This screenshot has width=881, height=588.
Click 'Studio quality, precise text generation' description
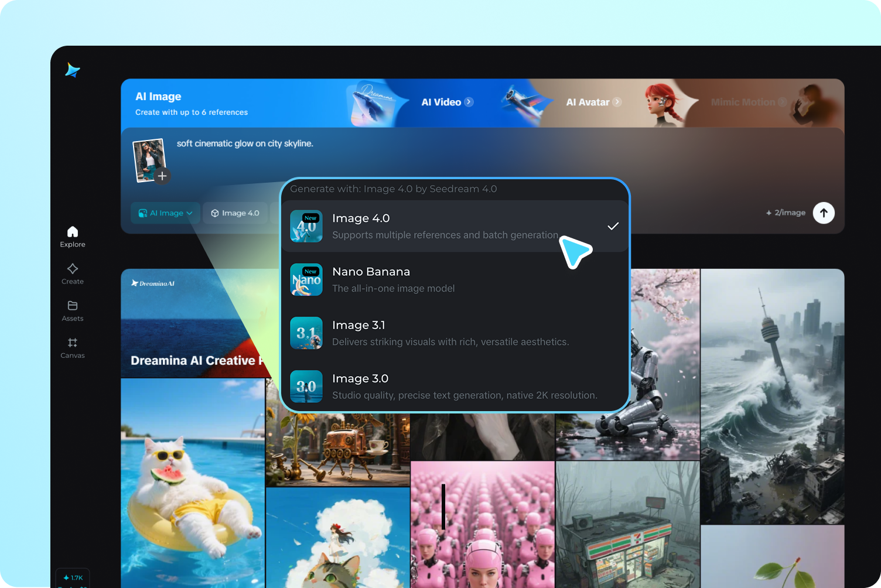click(x=465, y=395)
